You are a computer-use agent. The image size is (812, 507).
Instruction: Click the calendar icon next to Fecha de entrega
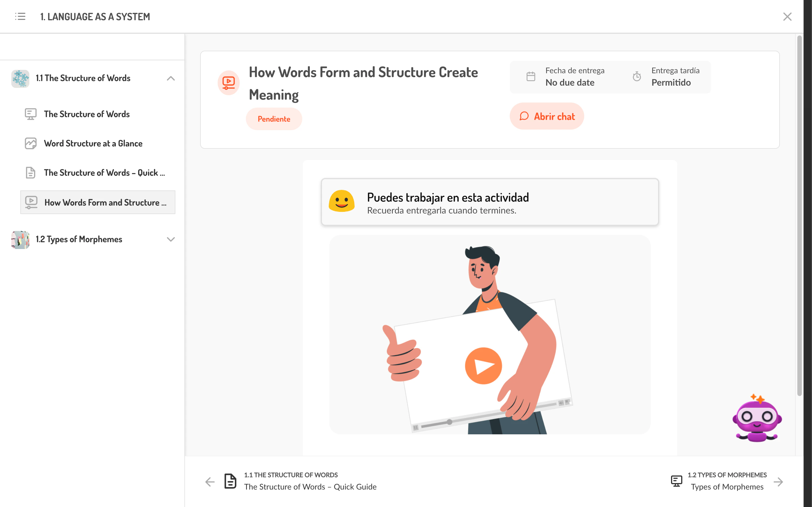(531, 76)
